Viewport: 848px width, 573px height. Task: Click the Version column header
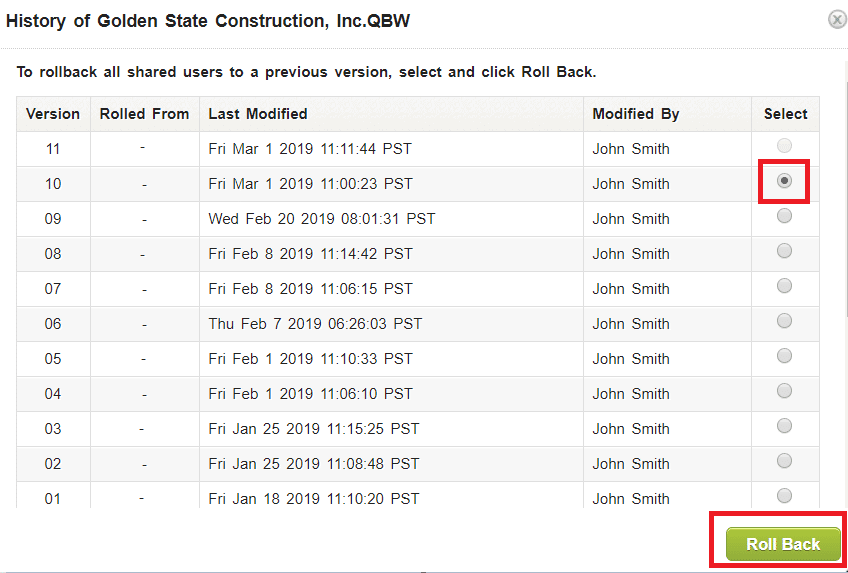[x=53, y=114]
